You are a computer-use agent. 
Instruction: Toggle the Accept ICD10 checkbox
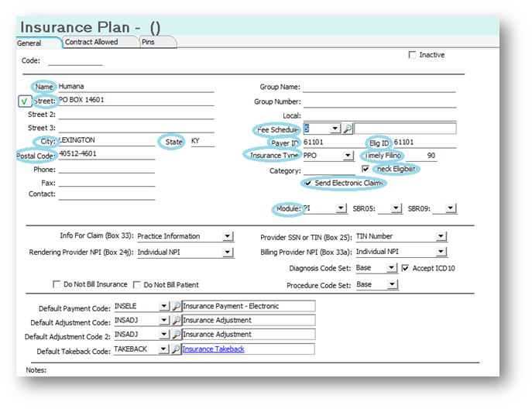click(x=405, y=269)
